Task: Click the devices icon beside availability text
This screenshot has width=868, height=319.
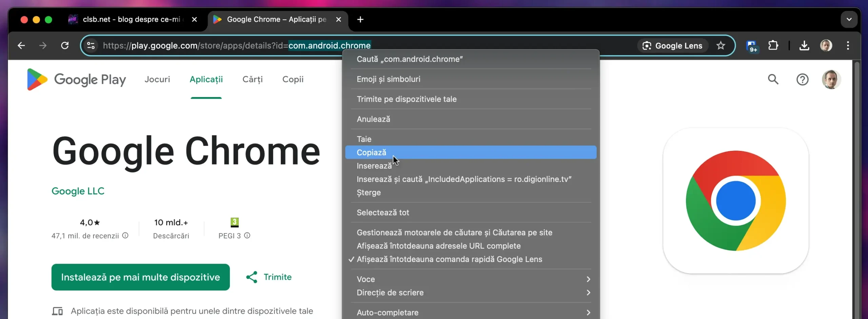Action: tap(57, 311)
